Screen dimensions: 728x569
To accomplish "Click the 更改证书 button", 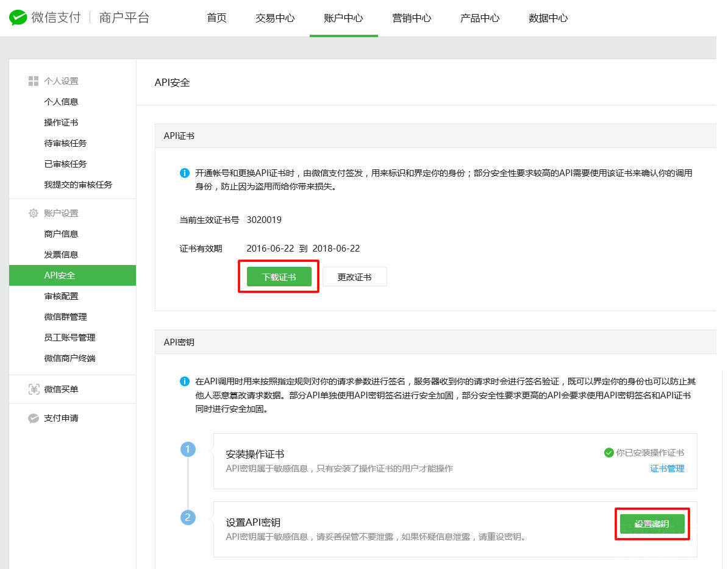I will [354, 277].
